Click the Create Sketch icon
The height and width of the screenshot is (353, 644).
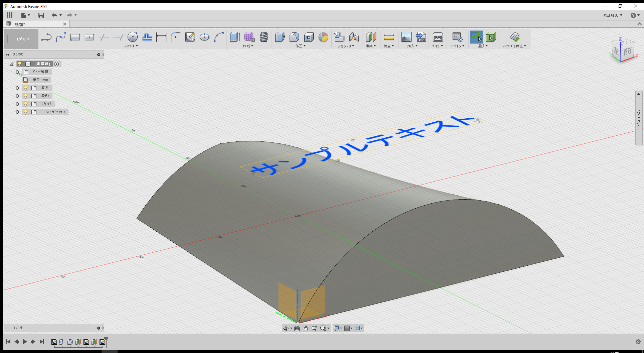click(190, 37)
